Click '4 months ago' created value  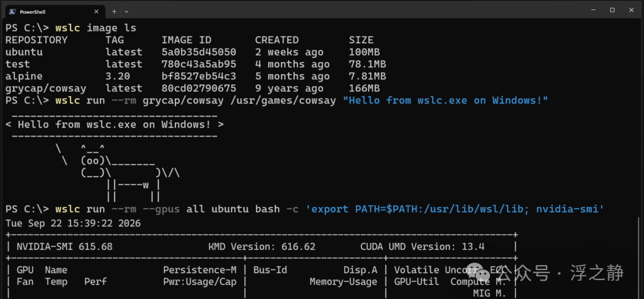292,64
